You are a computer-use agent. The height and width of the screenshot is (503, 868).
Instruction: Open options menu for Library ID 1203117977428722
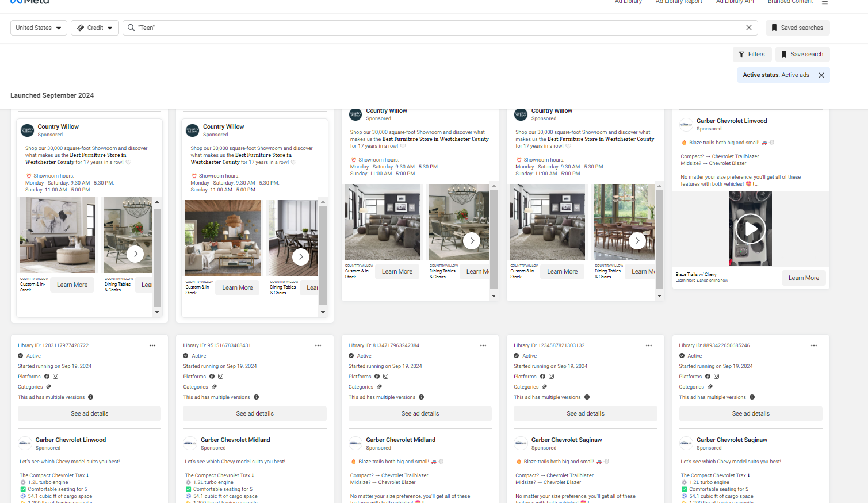(152, 345)
